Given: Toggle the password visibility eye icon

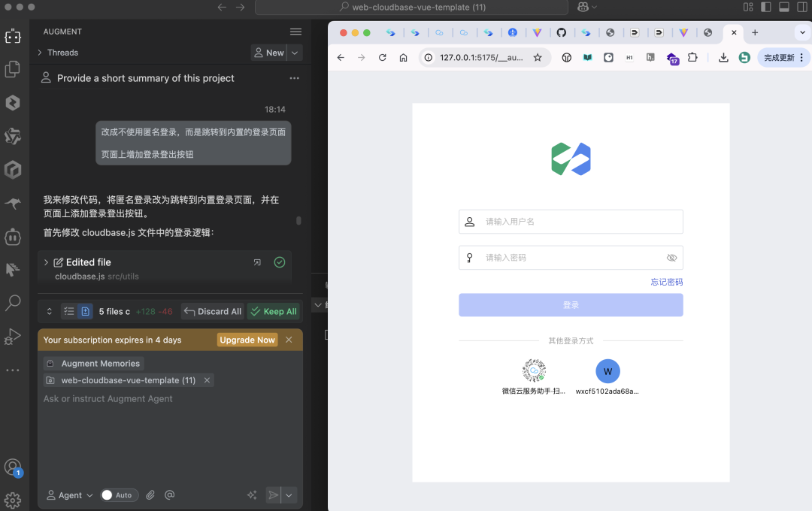Looking at the screenshot, I should 671,257.
